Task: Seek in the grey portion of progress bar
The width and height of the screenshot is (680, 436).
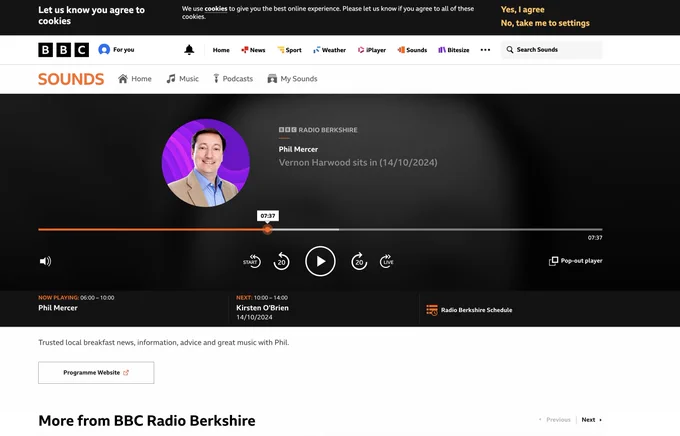Action: [x=471, y=229]
